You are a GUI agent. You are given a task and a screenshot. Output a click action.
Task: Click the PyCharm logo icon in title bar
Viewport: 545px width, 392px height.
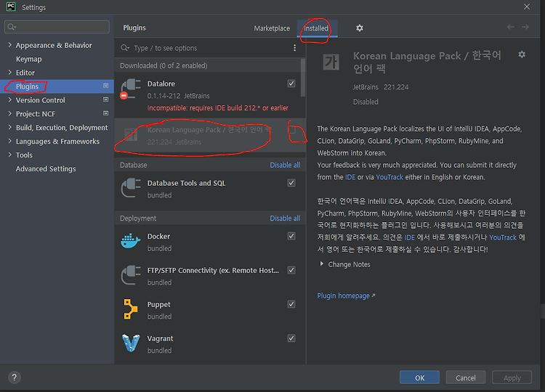[x=11, y=7]
